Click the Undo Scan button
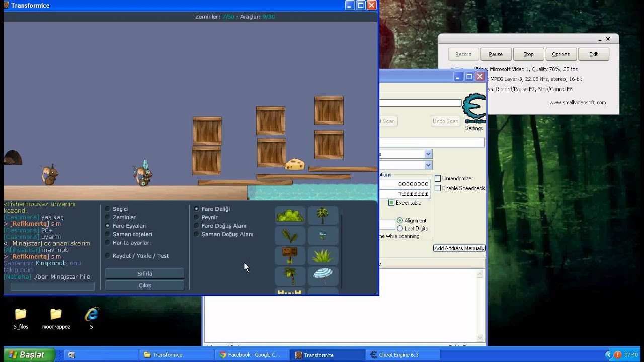The height and width of the screenshot is (362, 644). (x=445, y=121)
